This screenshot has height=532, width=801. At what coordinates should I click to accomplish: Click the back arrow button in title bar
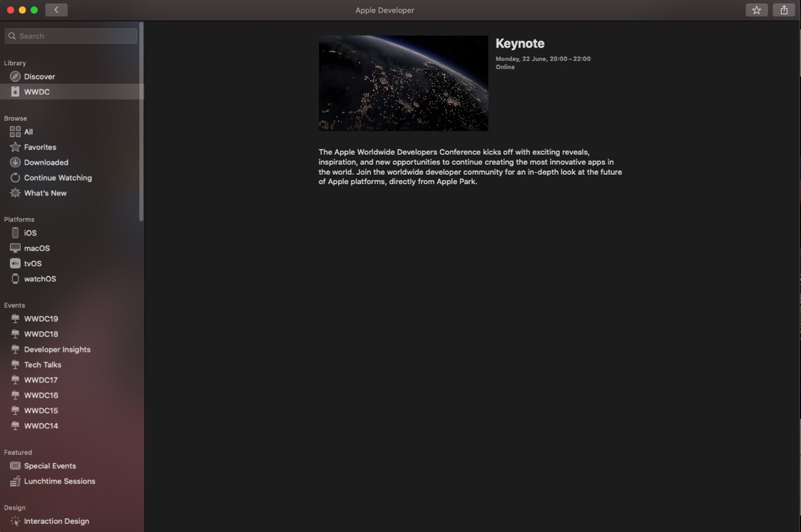click(x=56, y=10)
